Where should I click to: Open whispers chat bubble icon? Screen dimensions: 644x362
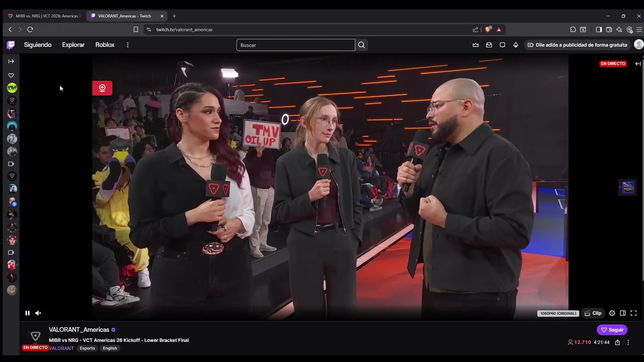pyautogui.click(x=502, y=45)
